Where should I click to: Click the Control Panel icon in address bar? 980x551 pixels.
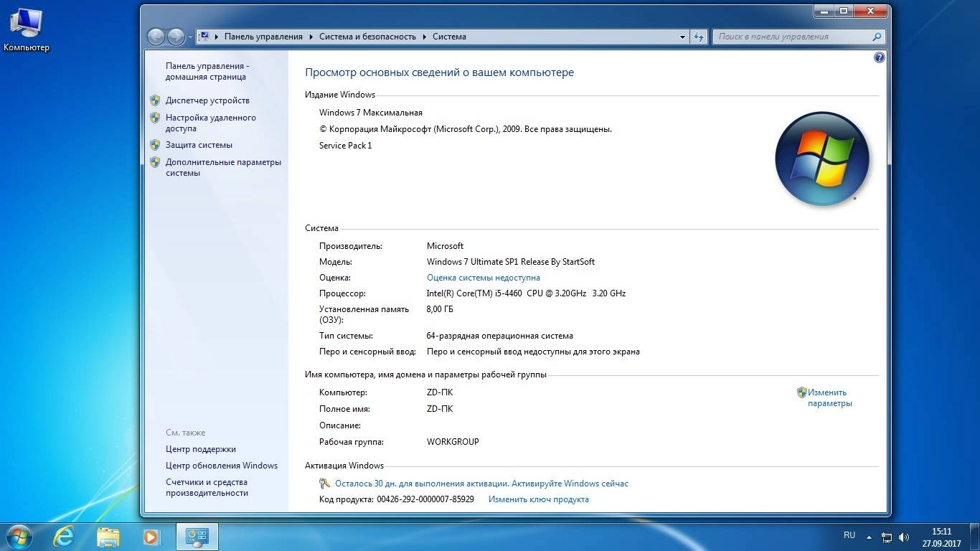tap(204, 36)
